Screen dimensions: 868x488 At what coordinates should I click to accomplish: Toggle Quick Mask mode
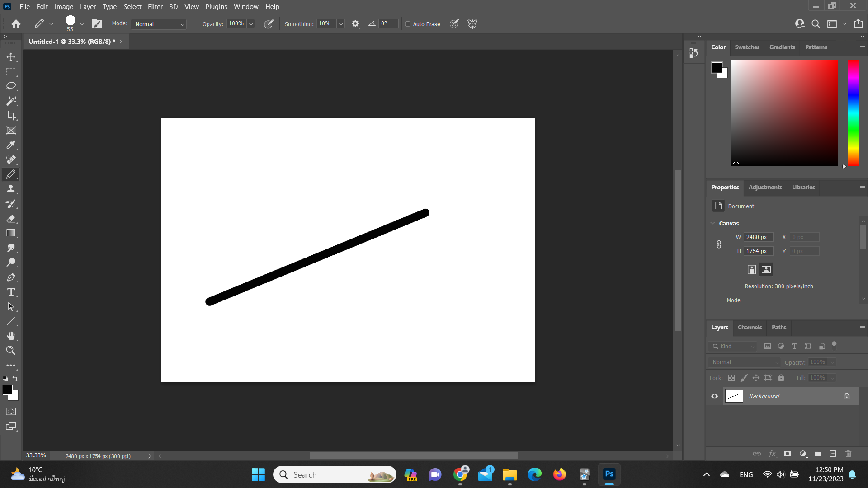[11, 412]
